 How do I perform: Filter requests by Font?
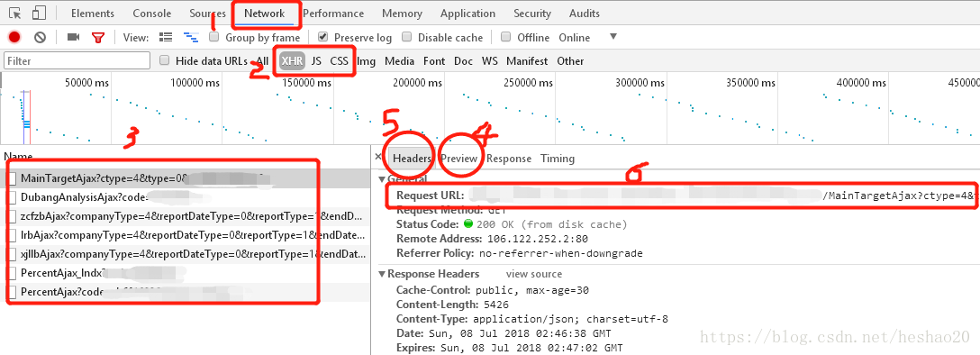(x=434, y=60)
